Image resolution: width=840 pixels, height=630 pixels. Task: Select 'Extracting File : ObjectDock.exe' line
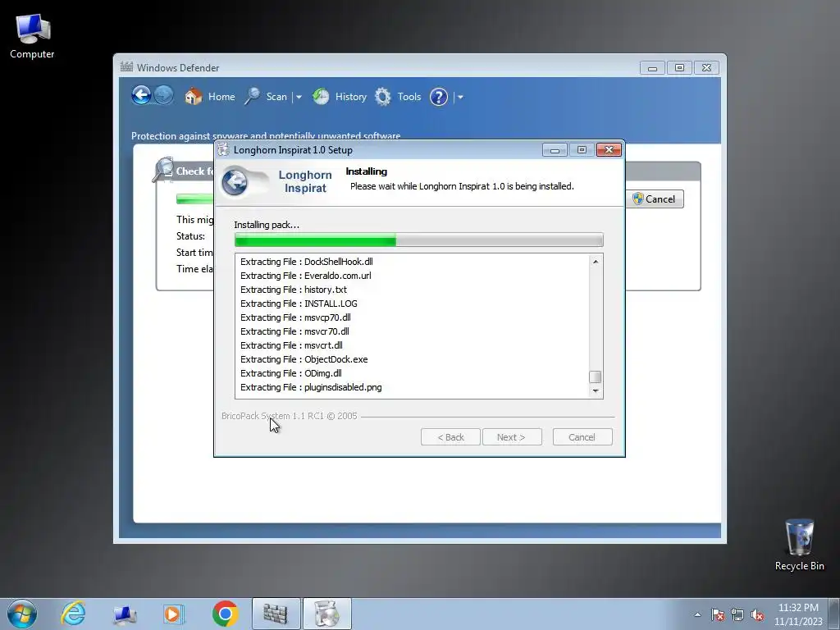click(x=304, y=359)
